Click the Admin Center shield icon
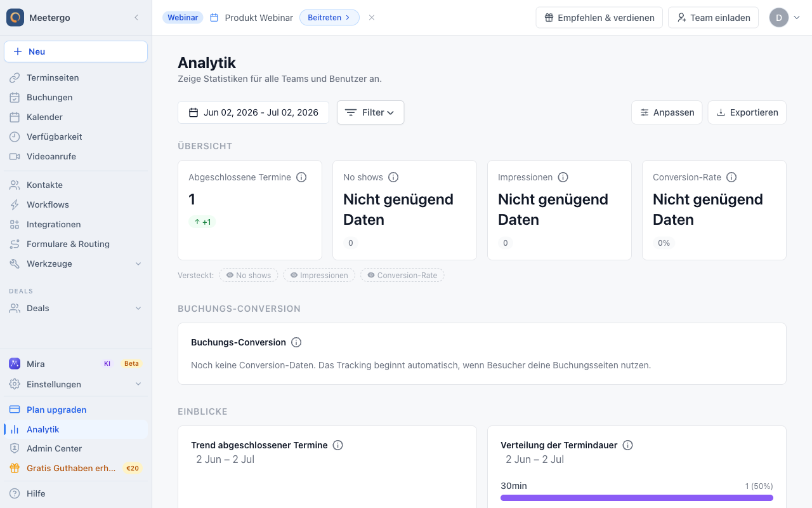812x508 pixels. [x=15, y=448]
